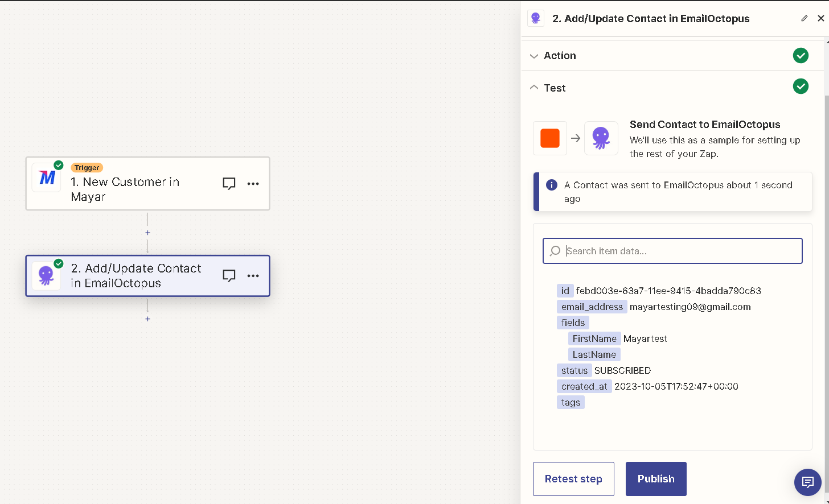
Task: Click the Send Contact to EmailOctopus heading
Action: point(705,125)
